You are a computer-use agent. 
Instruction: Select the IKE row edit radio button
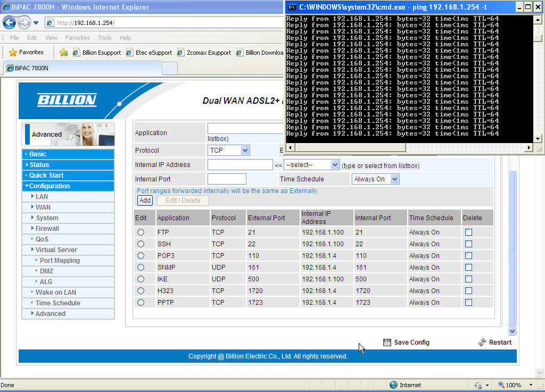coord(141,279)
